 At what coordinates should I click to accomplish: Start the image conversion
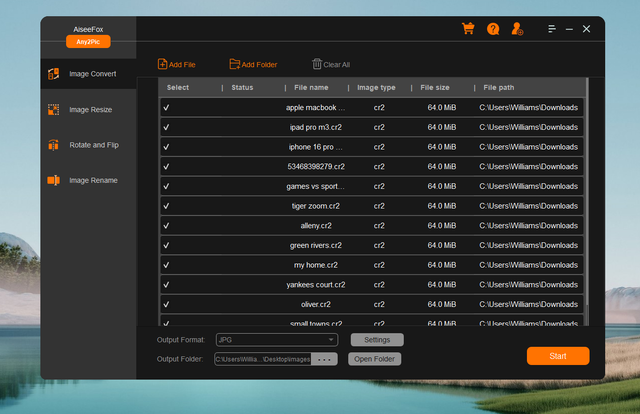pos(558,356)
